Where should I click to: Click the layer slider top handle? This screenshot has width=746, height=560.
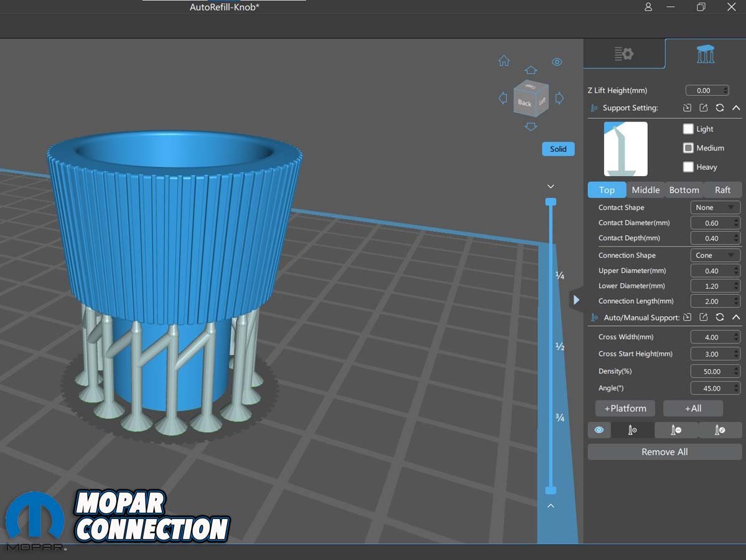tap(551, 202)
